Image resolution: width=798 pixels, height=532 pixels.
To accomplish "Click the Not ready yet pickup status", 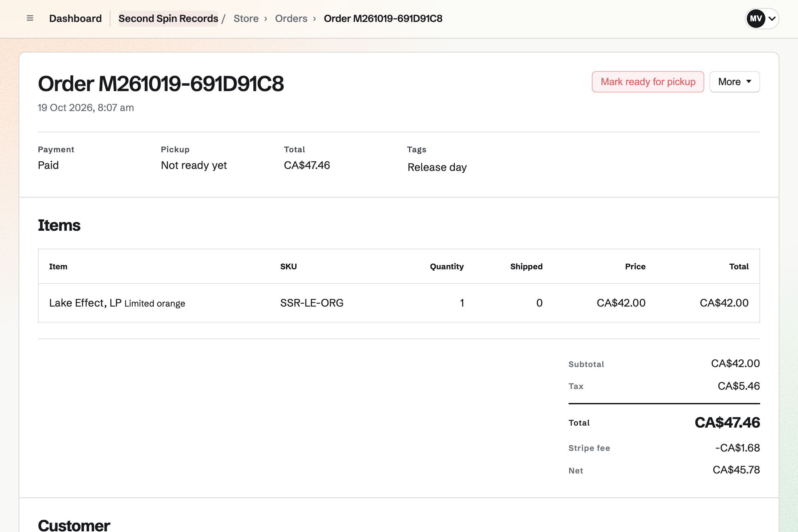I will pos(194,165).
